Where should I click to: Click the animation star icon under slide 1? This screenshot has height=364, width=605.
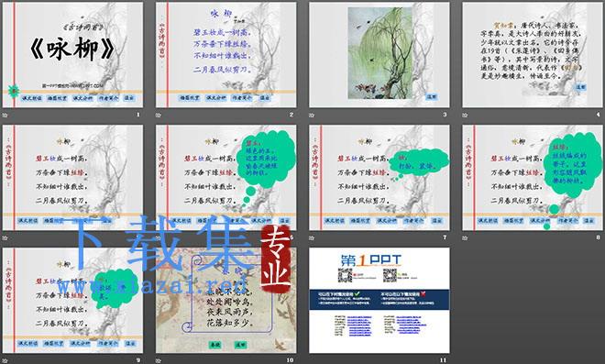(5, 115)
